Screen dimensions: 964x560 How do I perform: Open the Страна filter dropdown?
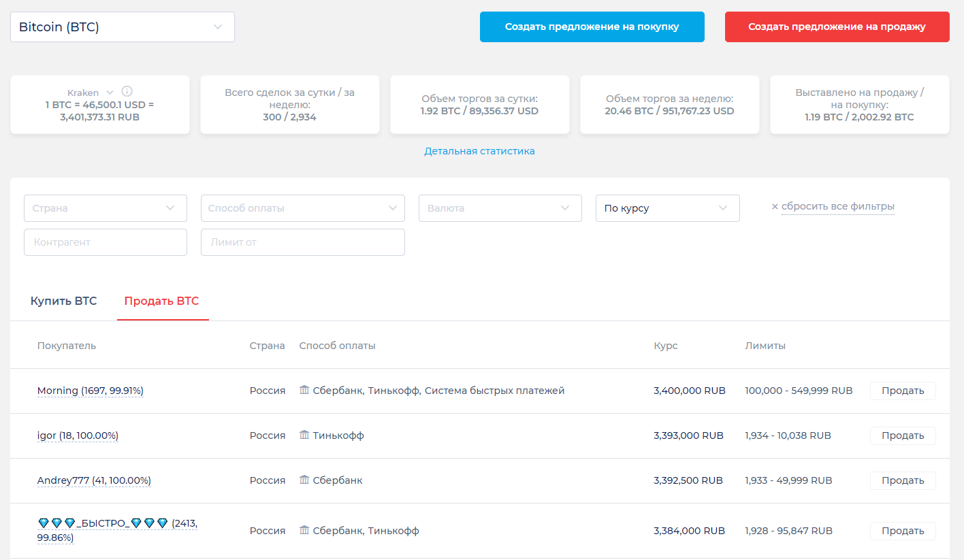[x=106, y=208]
